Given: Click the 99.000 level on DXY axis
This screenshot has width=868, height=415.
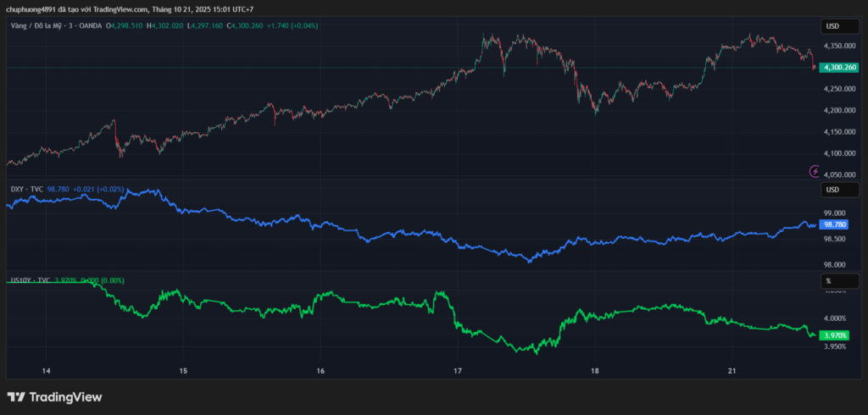Looking at the screenshot, I should (x=836, y=213).
